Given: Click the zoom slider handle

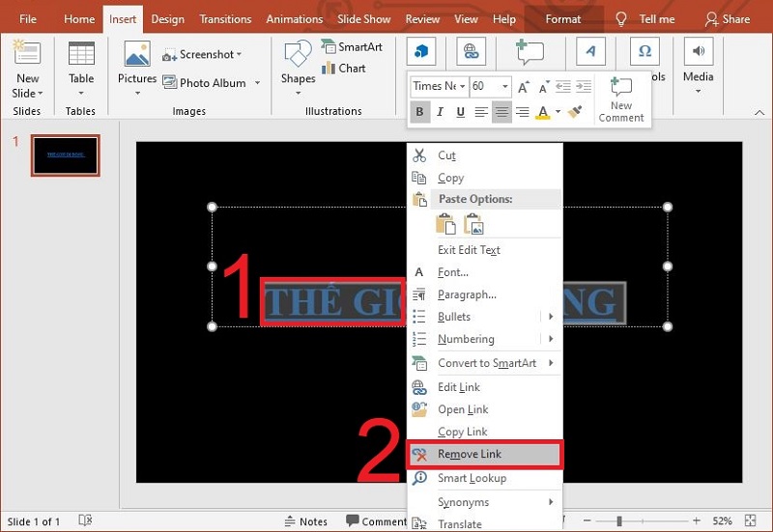Looking at the screenshot, I should (x=619, y=520).
